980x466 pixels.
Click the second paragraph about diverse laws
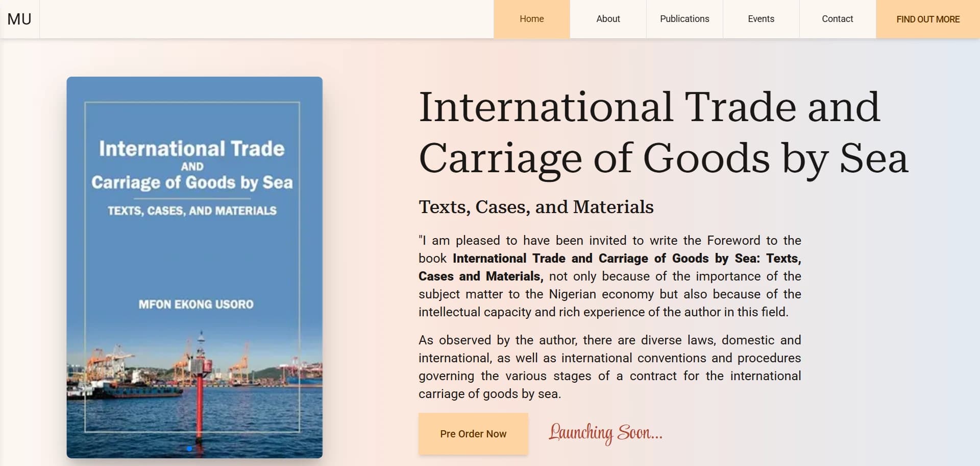(610, 367)
